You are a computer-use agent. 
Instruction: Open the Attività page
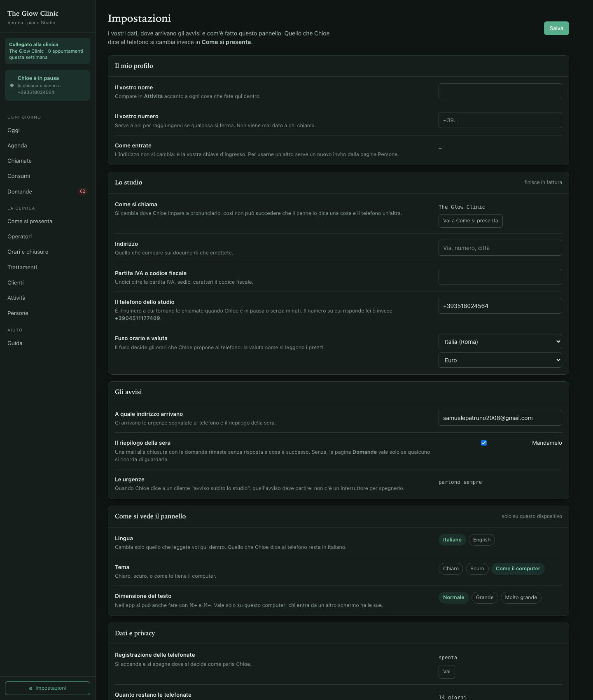(47, 298)
